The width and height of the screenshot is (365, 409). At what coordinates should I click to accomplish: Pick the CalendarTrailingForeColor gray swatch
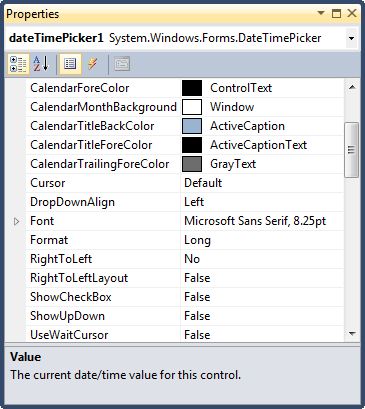[x=192, y=164]
